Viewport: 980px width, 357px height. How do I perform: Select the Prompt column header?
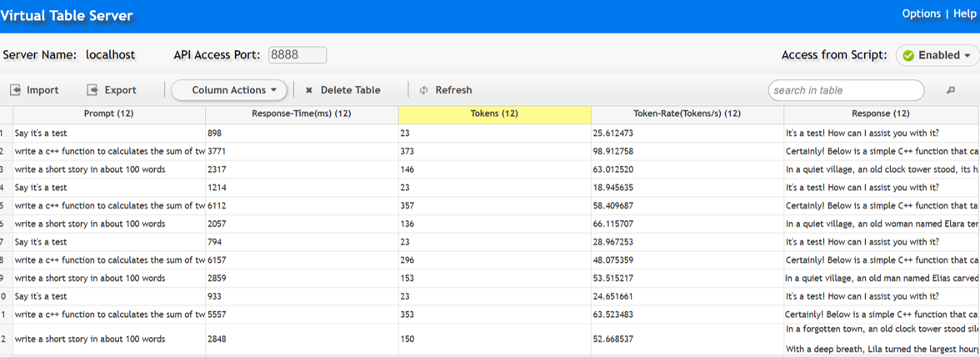pos(108,113)
